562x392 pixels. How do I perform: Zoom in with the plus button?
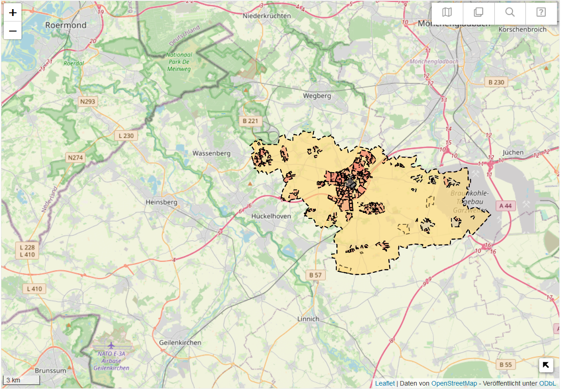click(13, 12)
